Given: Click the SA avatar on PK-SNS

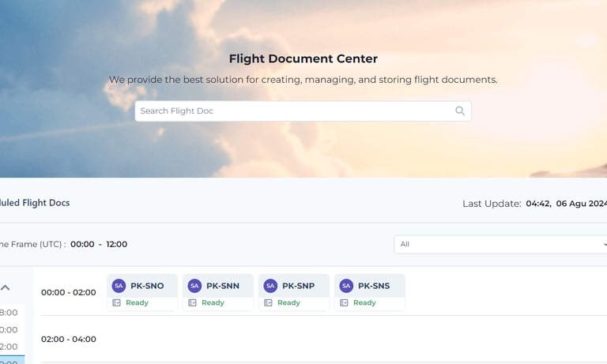Looking at the screenshot, I should tap(346, 286).
